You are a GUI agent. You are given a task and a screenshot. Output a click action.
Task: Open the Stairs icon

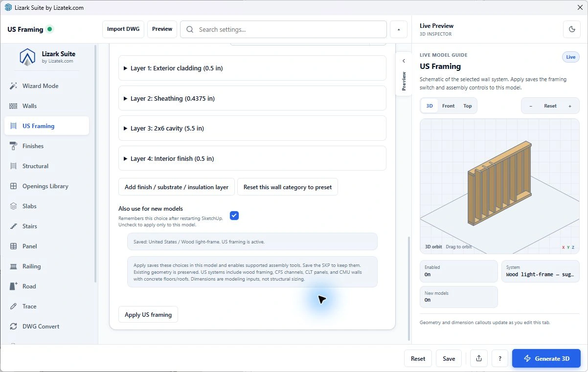coord(13,226)
